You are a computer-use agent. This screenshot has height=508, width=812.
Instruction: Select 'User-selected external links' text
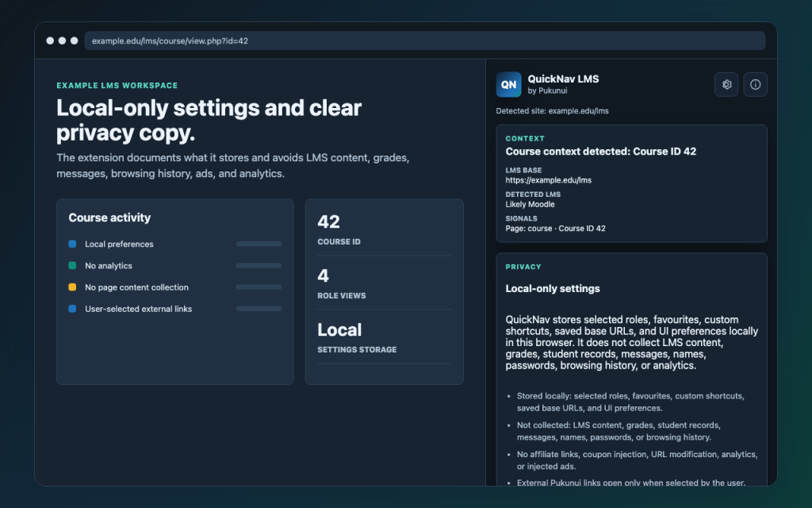pos(138,309)
